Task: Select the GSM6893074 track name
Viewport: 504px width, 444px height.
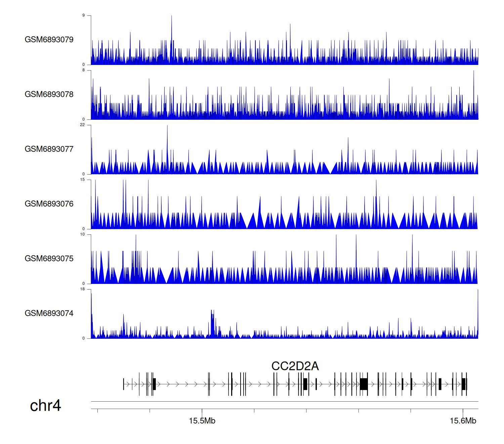Action: pyautogui.click(x=49, y=313)
